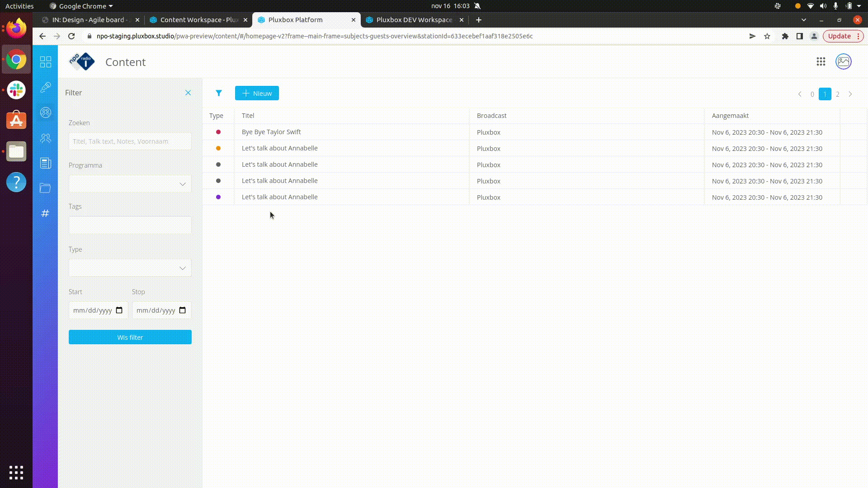Open the folder icon in sidebar
This screenshot has height=488, width=868.
[x=45, y=188]
